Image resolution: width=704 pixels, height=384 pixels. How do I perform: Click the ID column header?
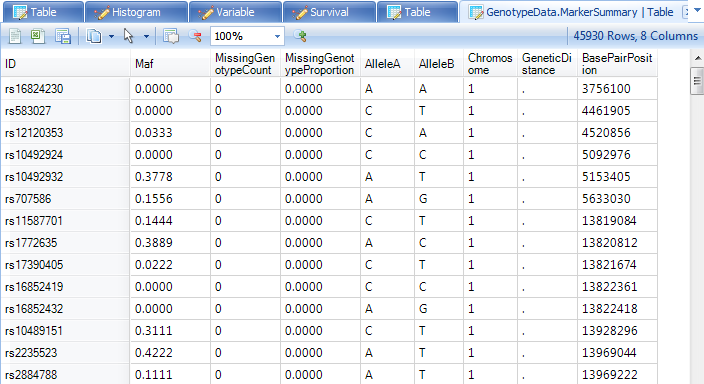(x=66, y=64)
